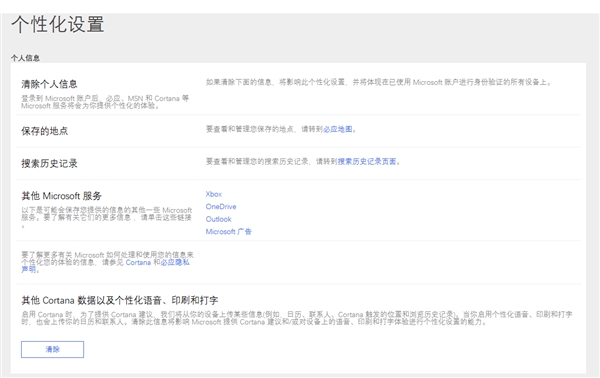Click the Microsoft 账户 sign-in description text
Screen dimensions: 600x378
tap(105, 102)
